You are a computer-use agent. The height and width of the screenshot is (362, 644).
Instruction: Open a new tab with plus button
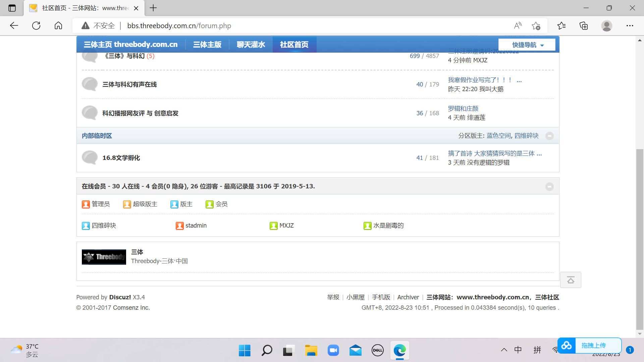tap(153, 8)
